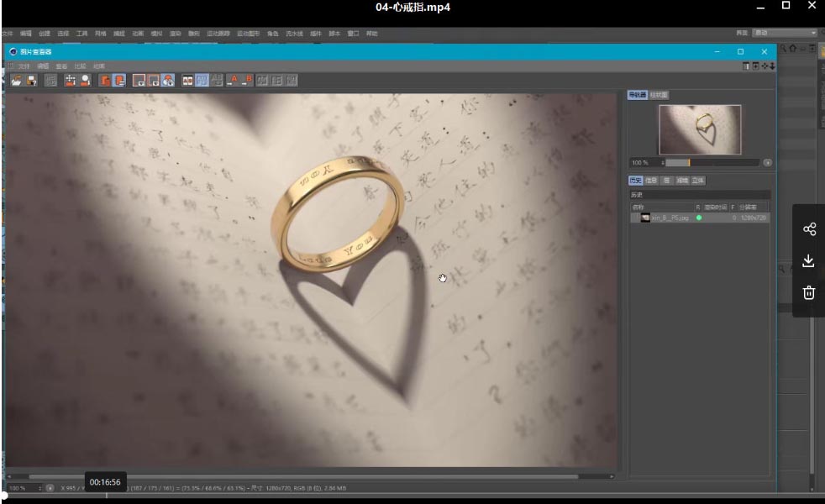Select the 滤镜 tab
The image size is (825, 504).
[x=682, y=181]
